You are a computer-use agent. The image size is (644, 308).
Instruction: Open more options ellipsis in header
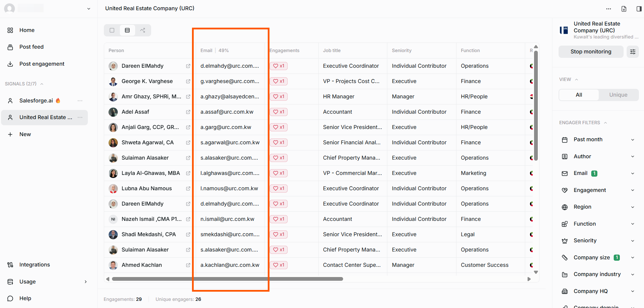click(x=609, y=9)
